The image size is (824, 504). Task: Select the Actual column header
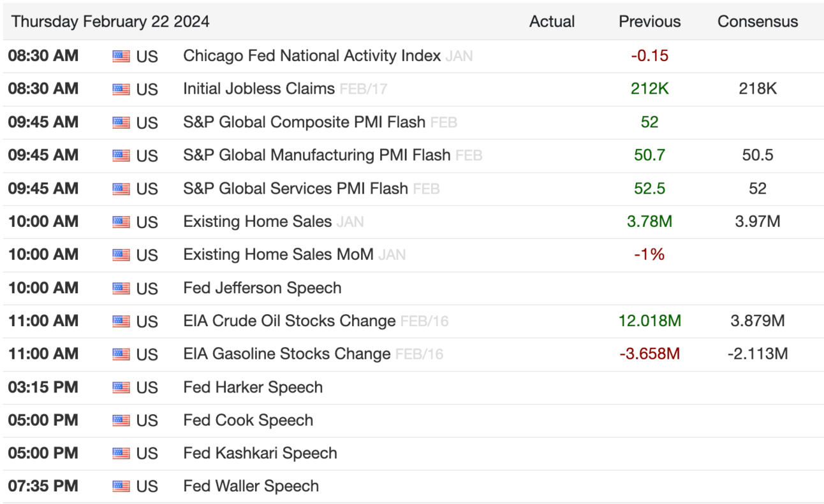(552, 22)
